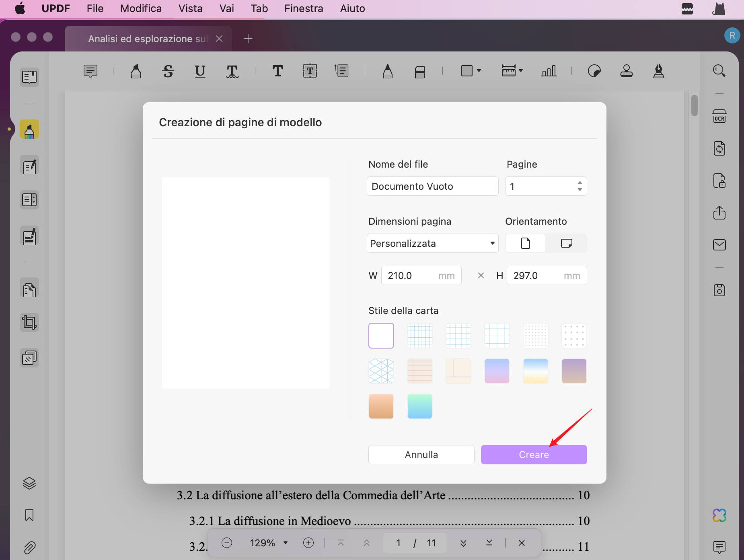Select the pencil drawing tool
The height and width of the screenshot is (560, 744).
coord(387,71)
